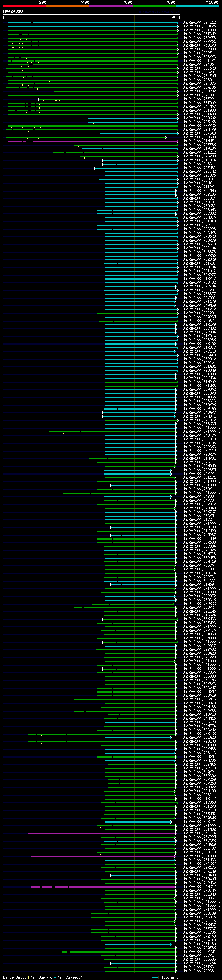Click the cyan alignment bar for UniRef100_P80602
The image size is (222, 980).
pos(133,118)
